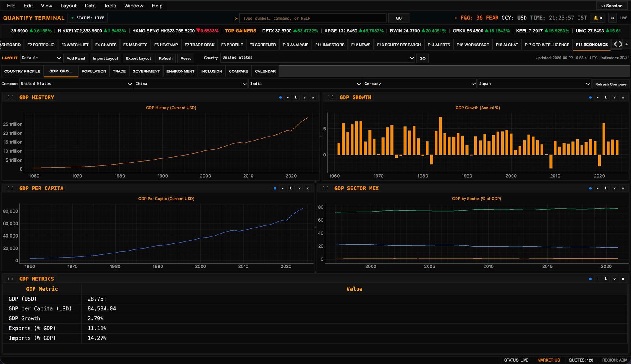The height and width of the screenshot is (364, 631).
Task: Click blue link dot on GDP GROWTH panel
Action: [x=590, y=97]
